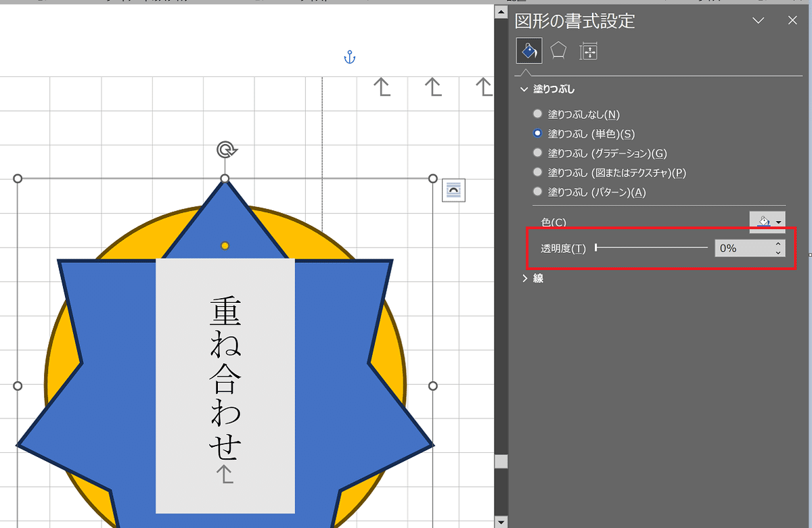
Task: Click the 図形の書式設定 pane title
Action: click(x=575, y=21)
